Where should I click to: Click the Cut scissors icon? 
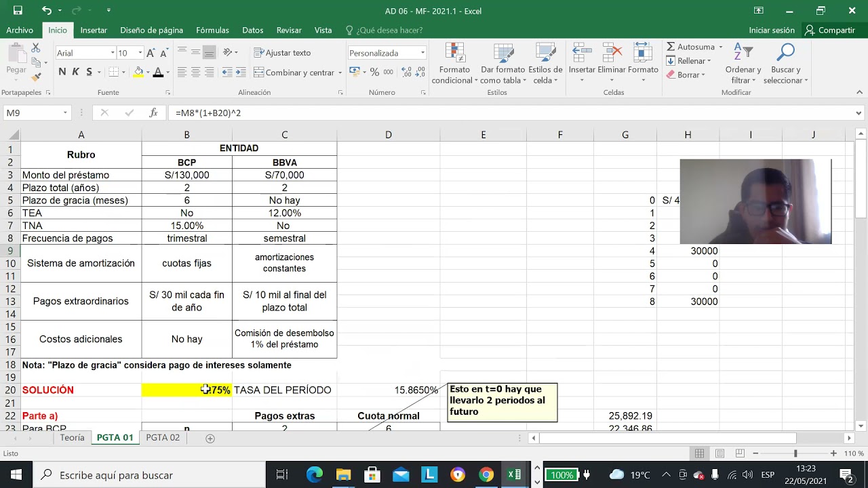click(x=36, y=47)
